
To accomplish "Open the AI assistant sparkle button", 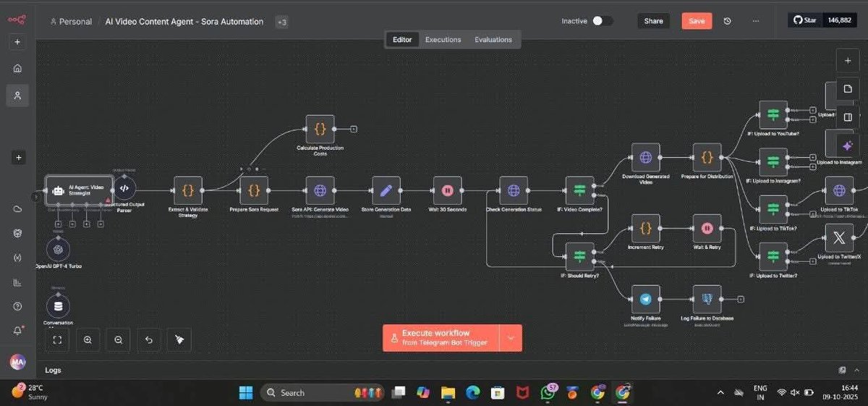I will (x=848, y=145).
